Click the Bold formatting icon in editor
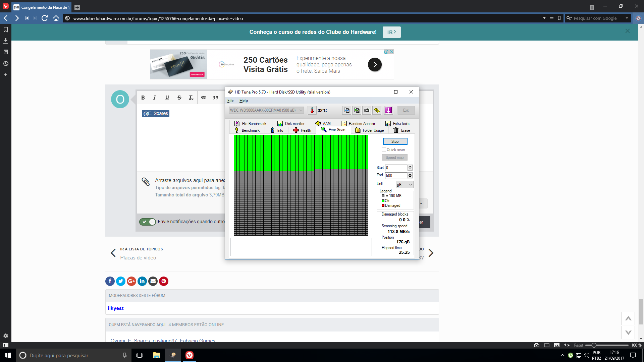Image resolution: width=644 pixels, height=362 pixels. click(143, 98)
